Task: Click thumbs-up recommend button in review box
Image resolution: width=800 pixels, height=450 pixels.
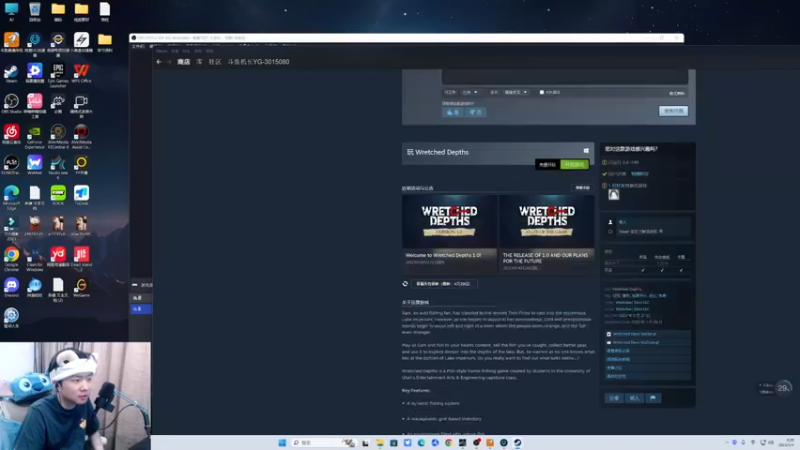Action: (x=453, y=112)
